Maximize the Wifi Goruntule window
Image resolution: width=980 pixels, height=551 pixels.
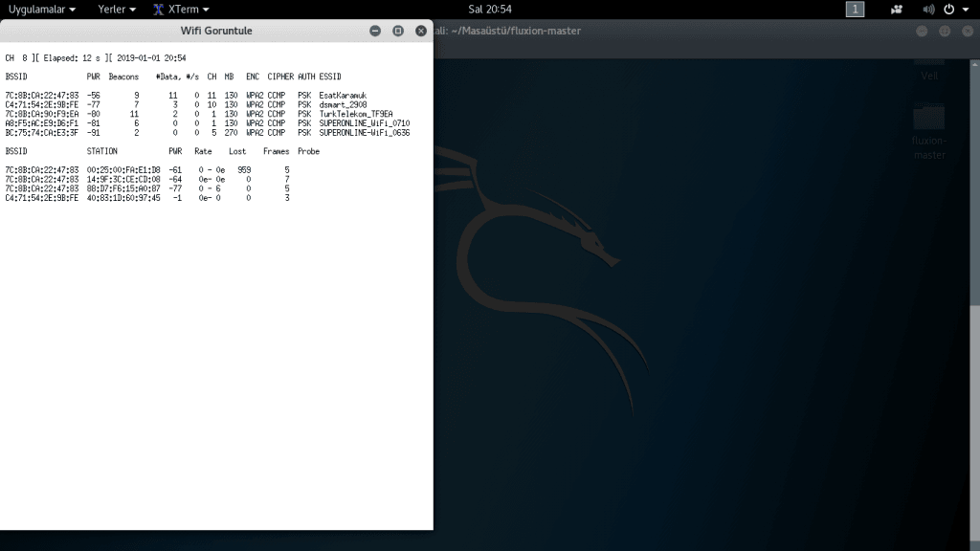pos(398,31)
